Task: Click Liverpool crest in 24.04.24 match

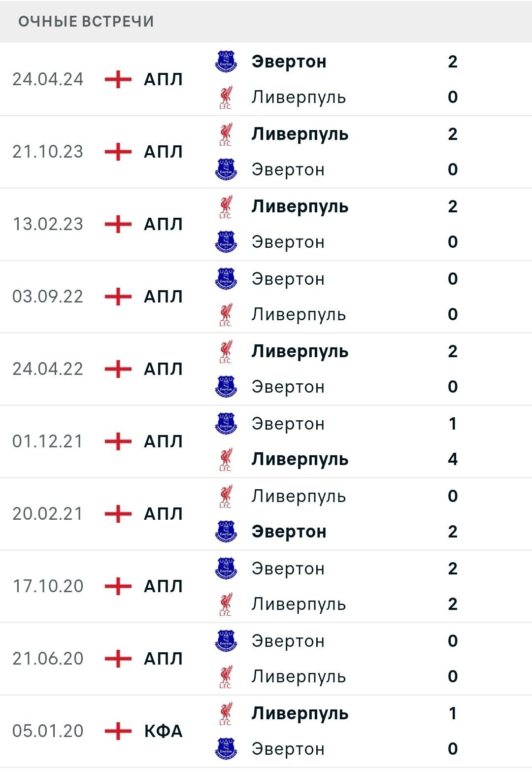Action: (226, 97)
